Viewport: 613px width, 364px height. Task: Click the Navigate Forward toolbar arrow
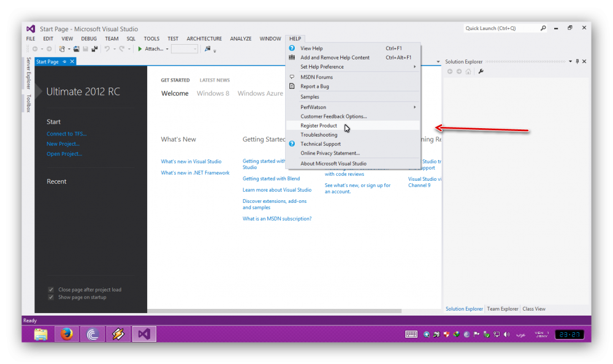pyautogui.click(x=49, y=49)
